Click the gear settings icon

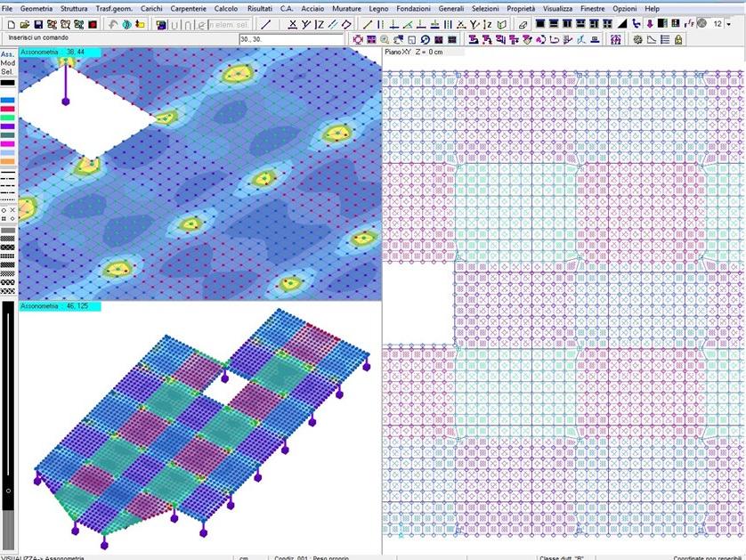[x=637, y=39]
